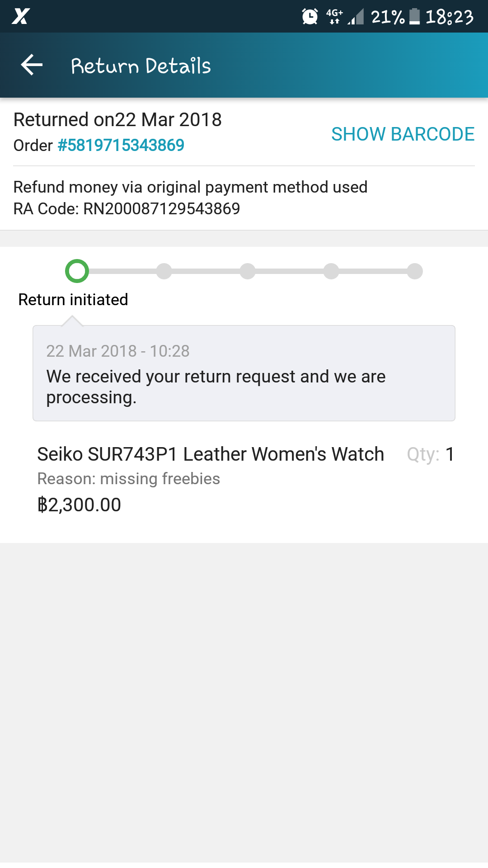This screenshot has height=868, width=488.
Task: Tap the second progress step dot
Action: point(164,271)
